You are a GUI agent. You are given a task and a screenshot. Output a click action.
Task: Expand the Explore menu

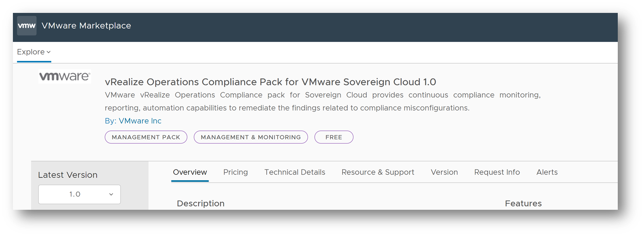pos(31,52)
